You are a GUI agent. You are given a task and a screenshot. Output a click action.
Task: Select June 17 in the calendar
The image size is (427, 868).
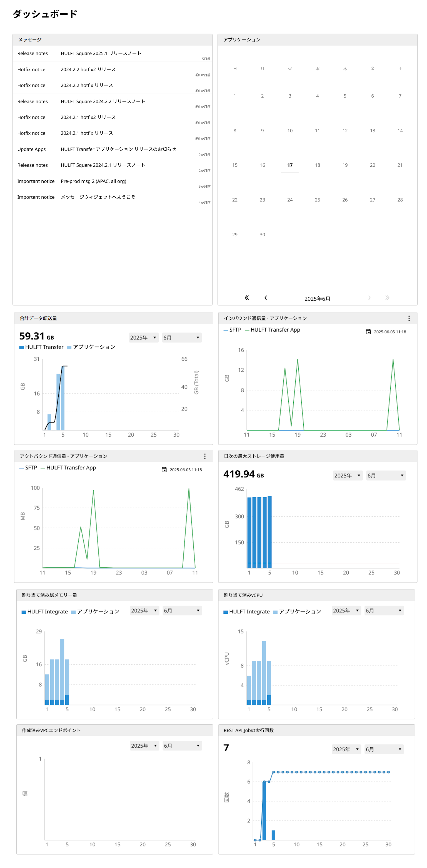(x=289, y=165)
